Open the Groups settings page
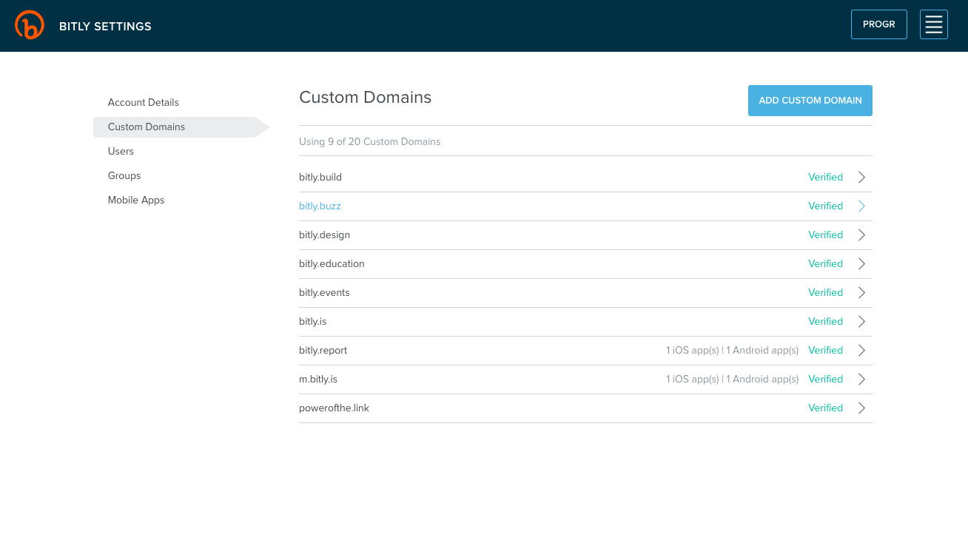 tap(124, 176)
